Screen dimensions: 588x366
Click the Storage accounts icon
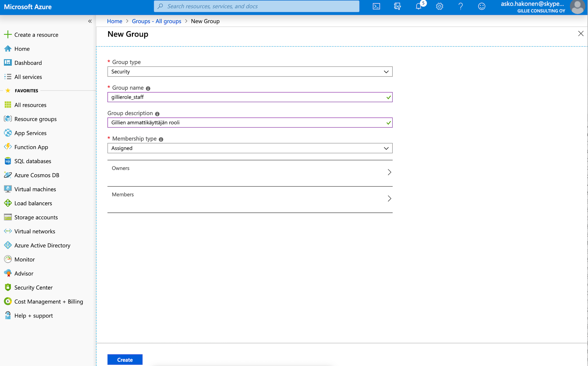[8, 217]
